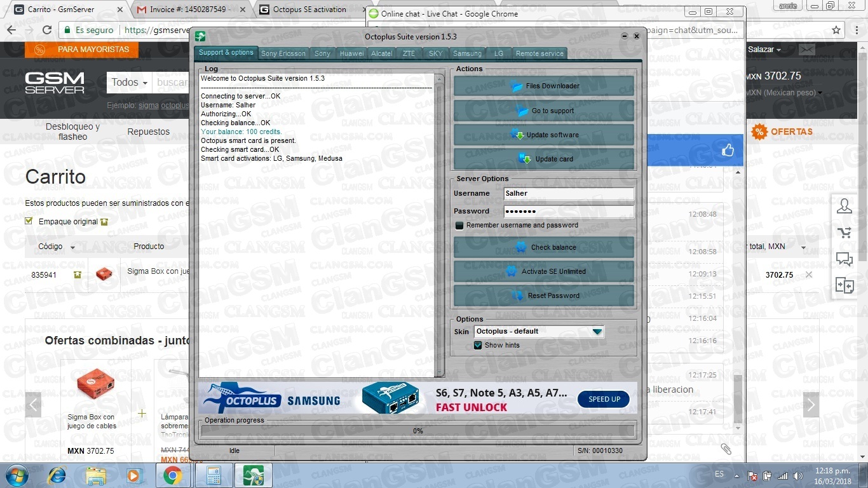Open the cart sidebar icon
This screenshot has height=488, width=868.
(844, 233)
